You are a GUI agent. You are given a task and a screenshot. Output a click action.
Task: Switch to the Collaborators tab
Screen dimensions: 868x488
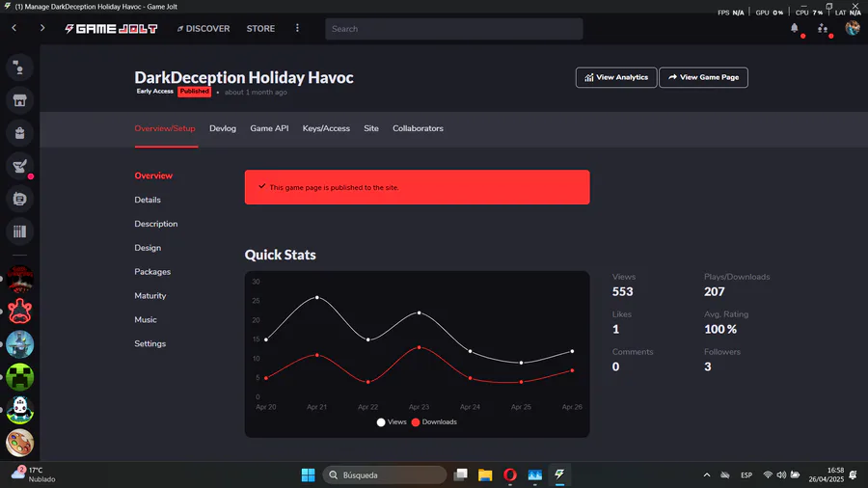pyautogui.click(x=418, y=128)
